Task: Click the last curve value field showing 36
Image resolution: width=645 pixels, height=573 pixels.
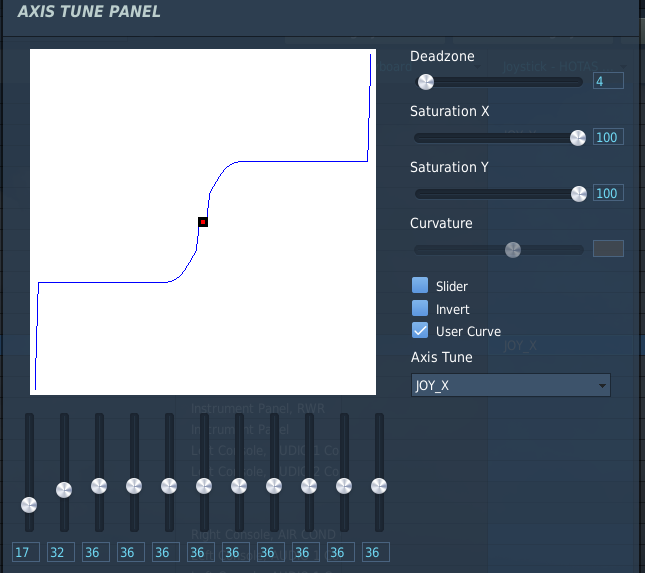Action: (x=376, y=552)
